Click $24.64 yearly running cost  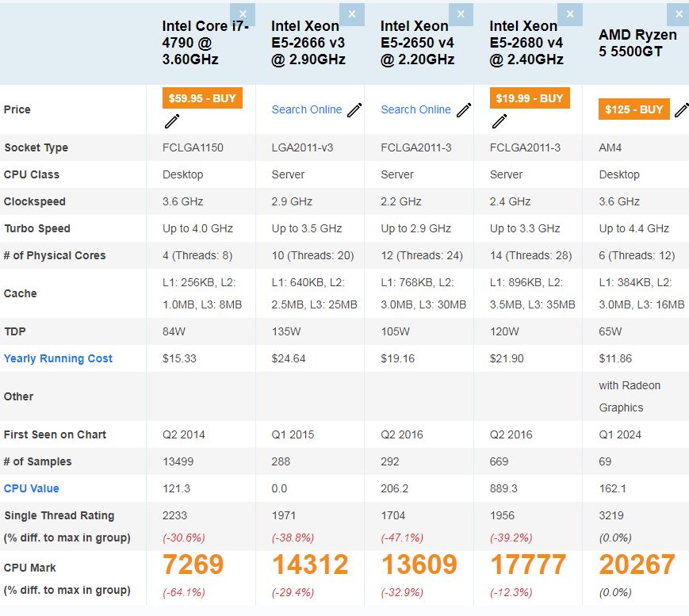(x=289, y=358)
